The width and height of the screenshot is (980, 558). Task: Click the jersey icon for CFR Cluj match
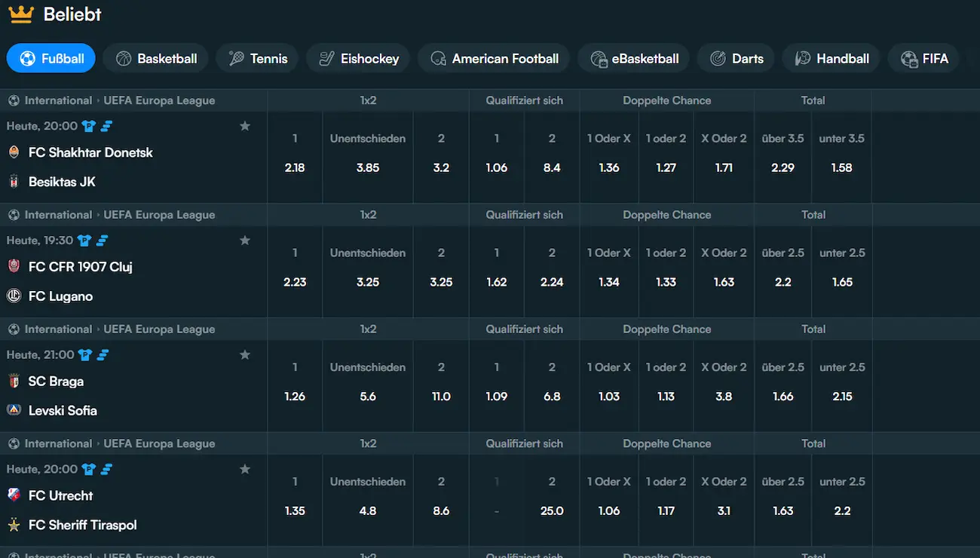[84, 241]
